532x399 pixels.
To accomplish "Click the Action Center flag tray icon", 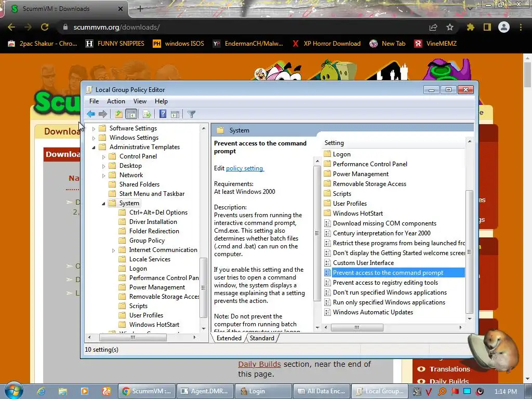I will click(455, 391).
